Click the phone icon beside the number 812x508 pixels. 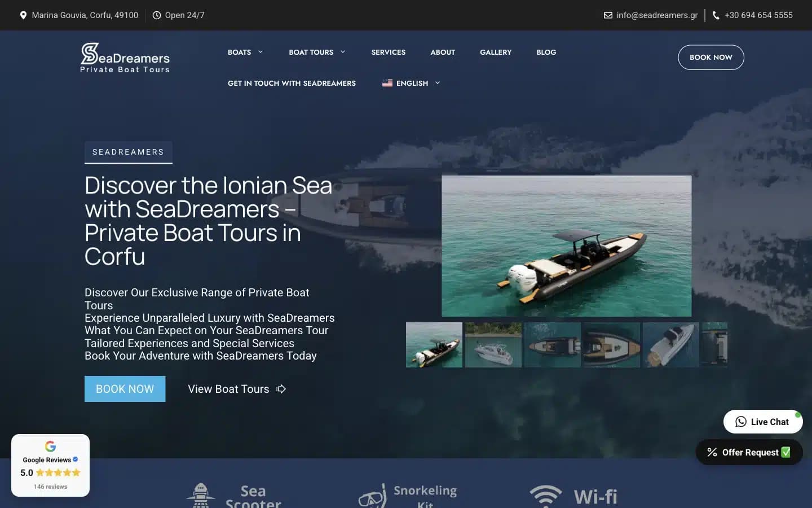[x=716, y=15]
